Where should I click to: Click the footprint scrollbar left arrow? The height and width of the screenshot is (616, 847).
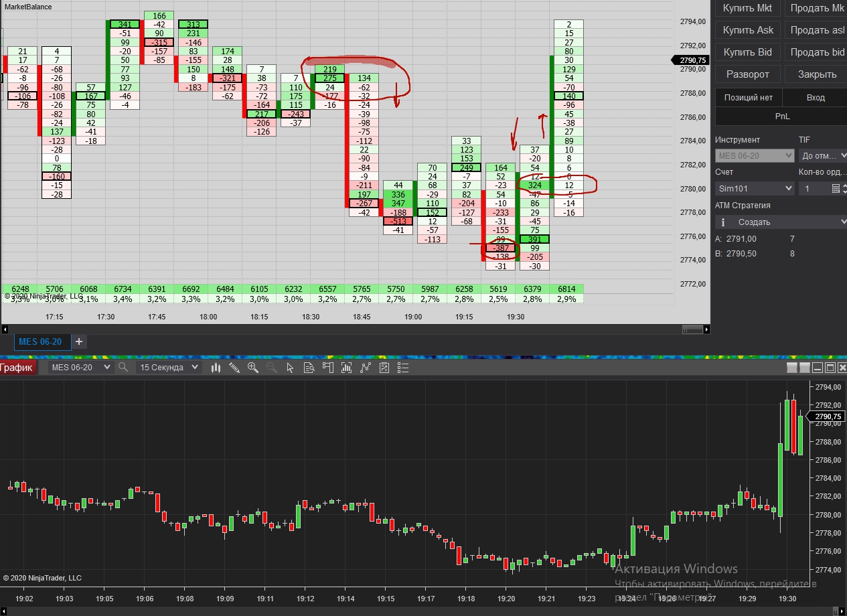click(x=5, y=329)
